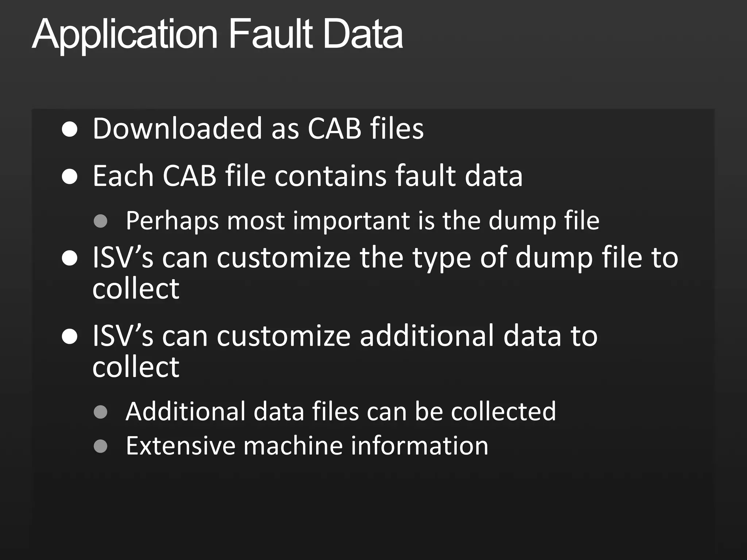Click the bullet before ISV's customize additional data
The width and height of the screenshot is (747, 560).
pos(69,336)
